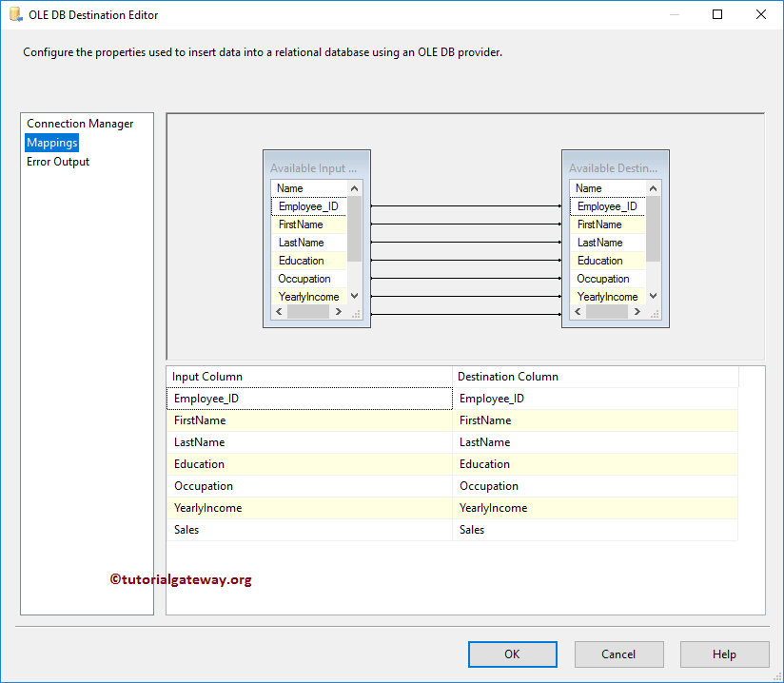
Task: Click the horizontal scrollbar under Available Input Columns
Action: [x=309, y=311]
